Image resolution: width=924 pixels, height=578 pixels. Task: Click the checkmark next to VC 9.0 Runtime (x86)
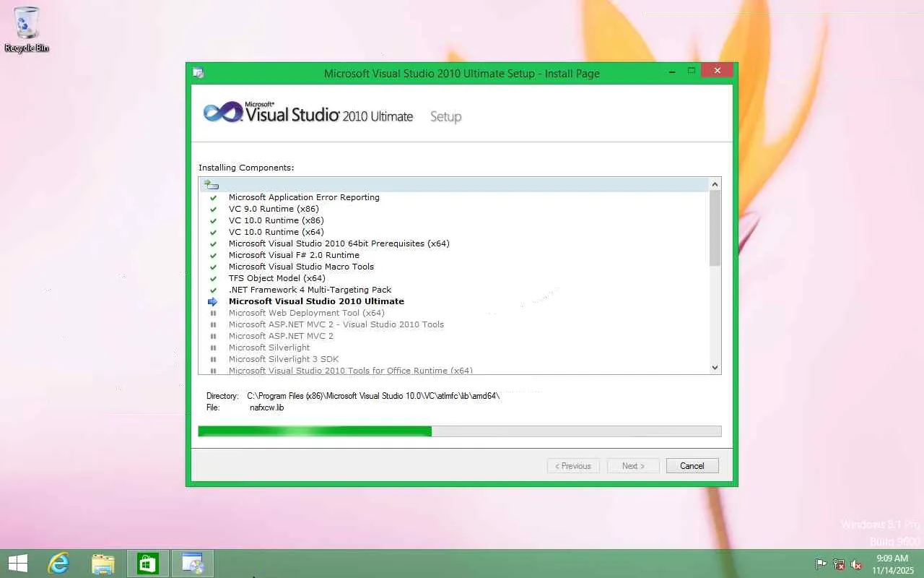(x=213, y=209)
